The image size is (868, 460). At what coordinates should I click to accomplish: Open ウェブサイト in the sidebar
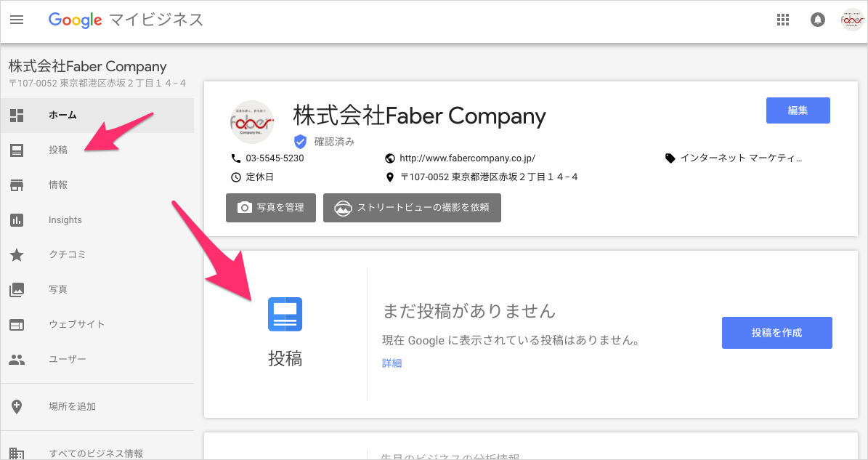coord(97,324)
